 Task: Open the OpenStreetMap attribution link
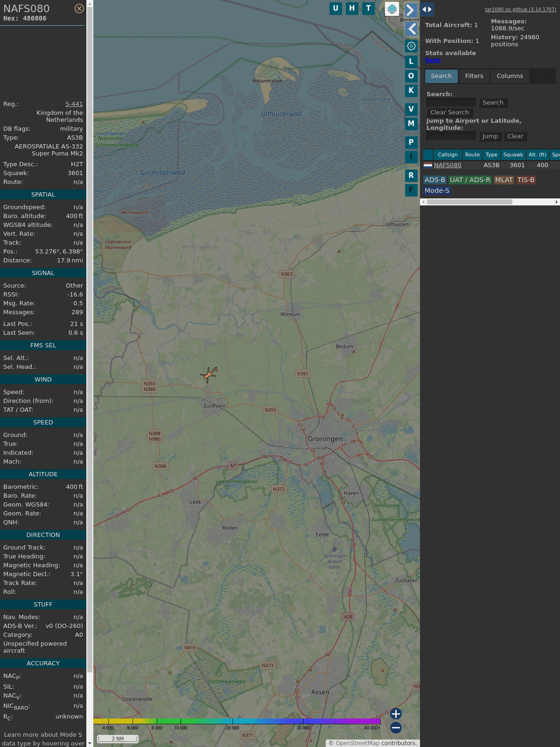click(357, 743)
